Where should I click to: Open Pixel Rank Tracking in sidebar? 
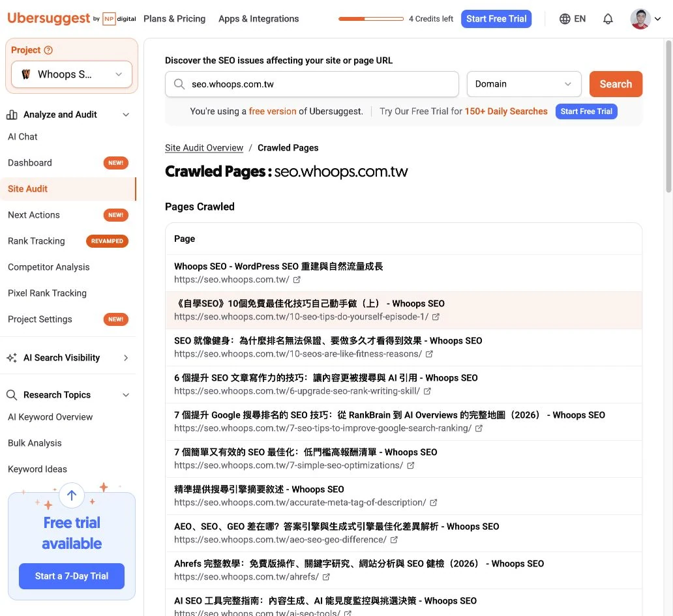(47, 293)
